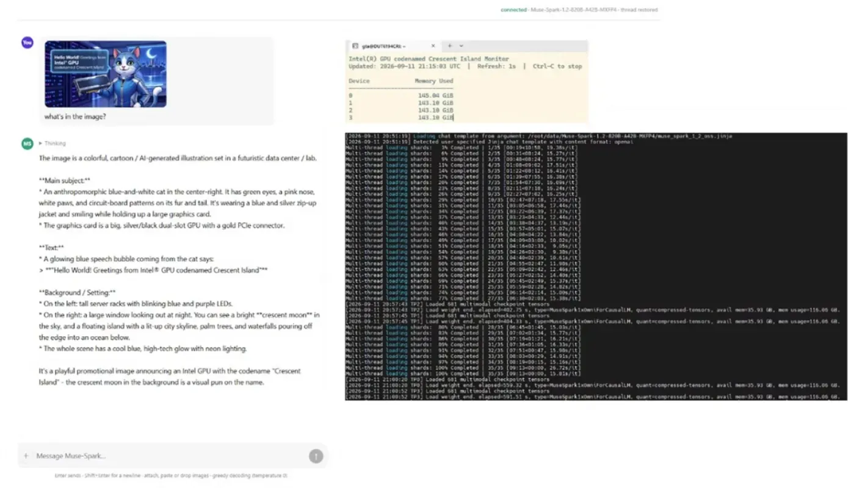Viewport: 868px width, 488px height.
Task: Click the send arrow button
Action: pos(316,456)
